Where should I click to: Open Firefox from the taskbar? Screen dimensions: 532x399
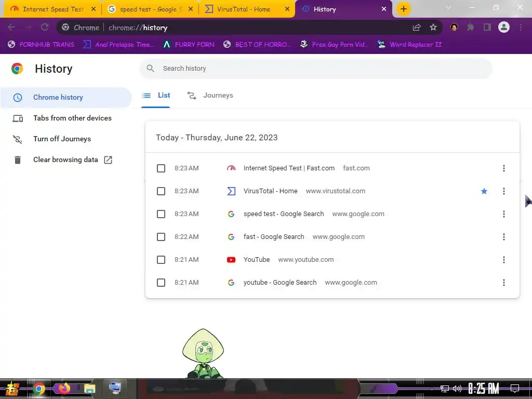click(64, 388)
